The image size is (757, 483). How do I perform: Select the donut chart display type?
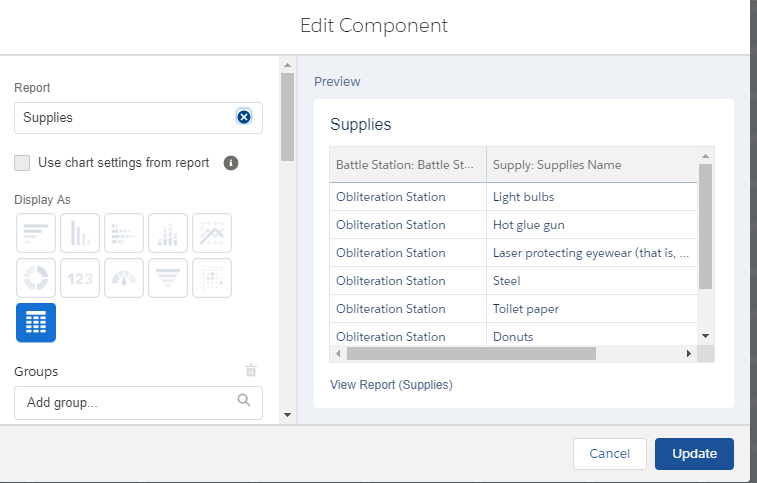pos(36,278)
